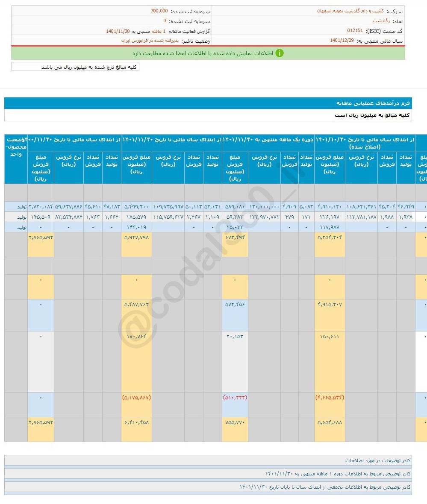This screenshot has width=427, height=504.
Task: Open the cumulative year-to-date explanation box row
Action: [x=208, y=487]
